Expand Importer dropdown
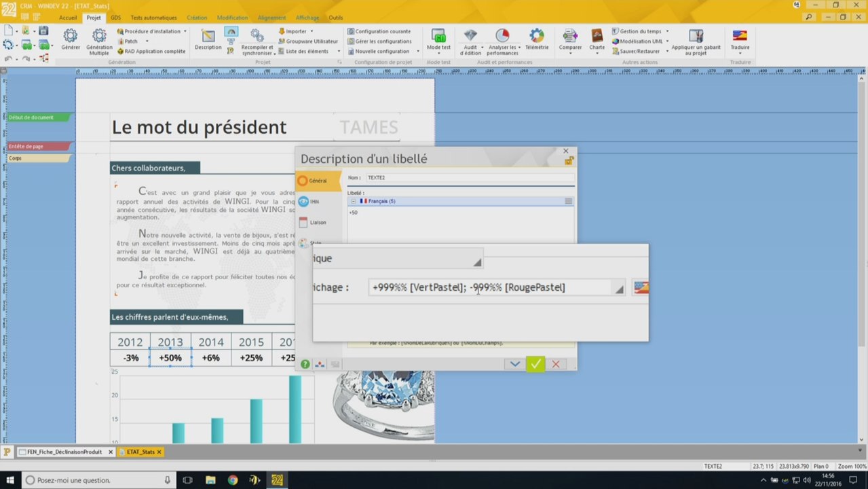The height and width of the screenshot is (489, 868). click(312, 31)
